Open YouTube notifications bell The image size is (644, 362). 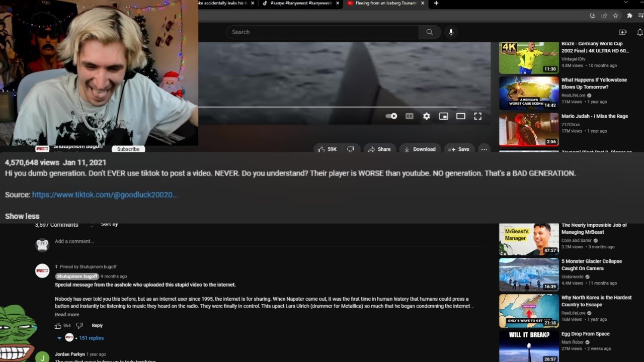[640, 32]
